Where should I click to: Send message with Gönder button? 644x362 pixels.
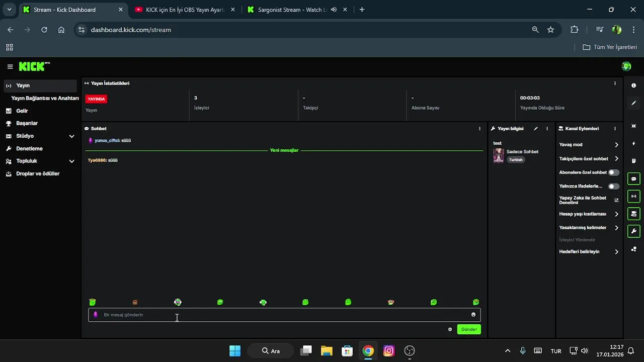coord(469,329)
